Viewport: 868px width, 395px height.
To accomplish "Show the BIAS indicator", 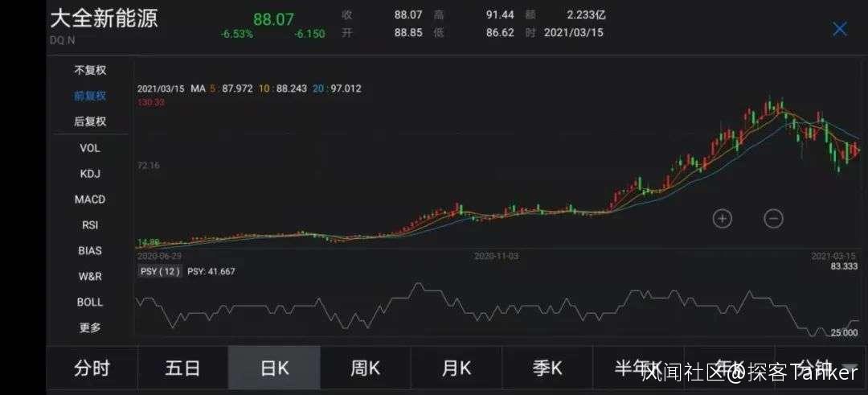I will [90, 250].
